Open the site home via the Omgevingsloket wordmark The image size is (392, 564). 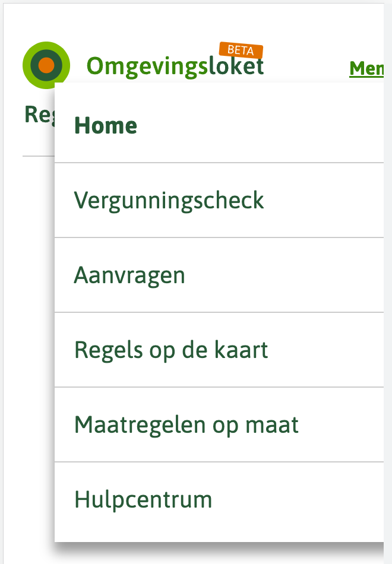pyautogui.click(x=175, y=66)
